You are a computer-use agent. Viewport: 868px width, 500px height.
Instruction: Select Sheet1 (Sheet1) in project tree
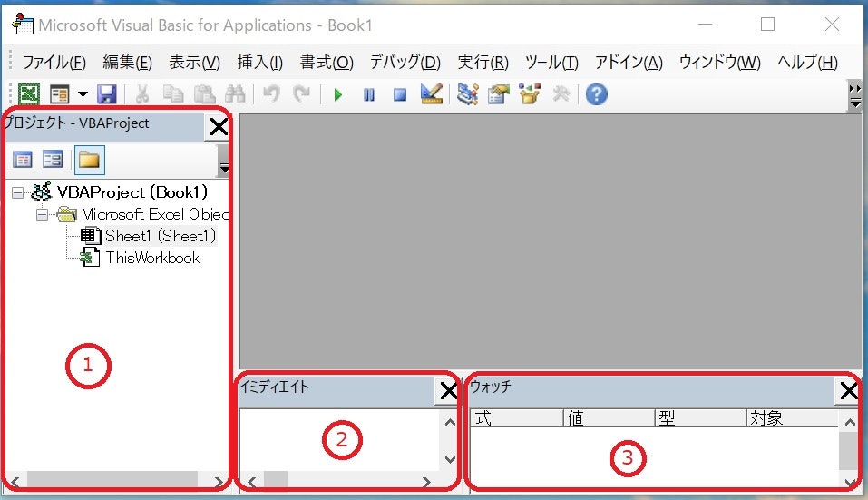[x=161, y=236]
